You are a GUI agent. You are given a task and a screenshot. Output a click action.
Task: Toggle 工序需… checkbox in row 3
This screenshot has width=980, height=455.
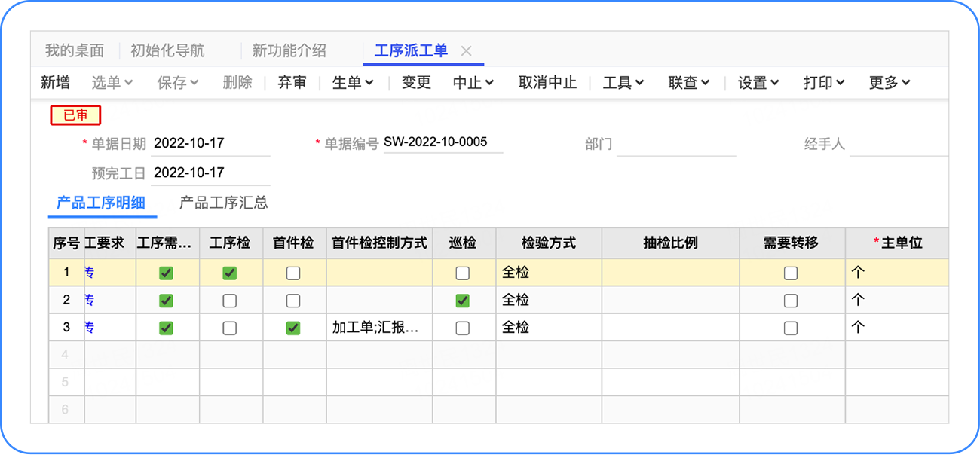click(167, 328)
